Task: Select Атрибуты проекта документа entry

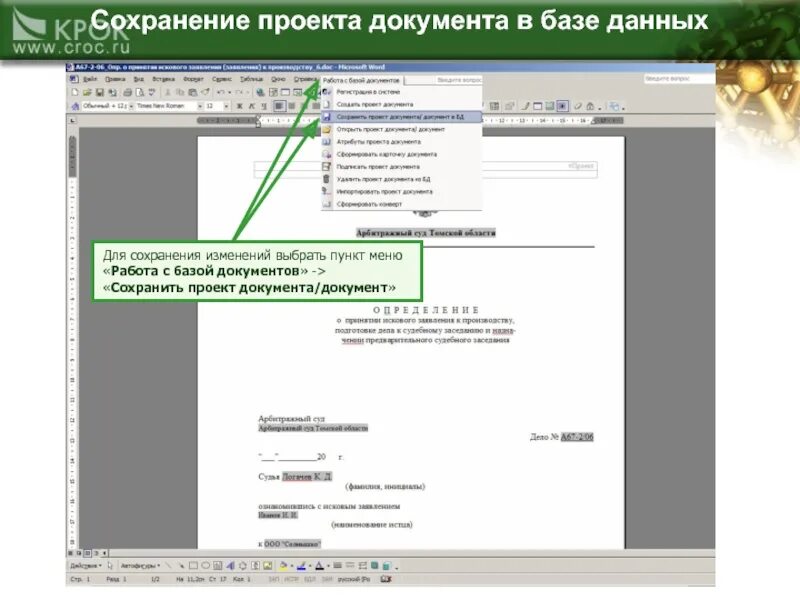Action: (x=402, y=142)
